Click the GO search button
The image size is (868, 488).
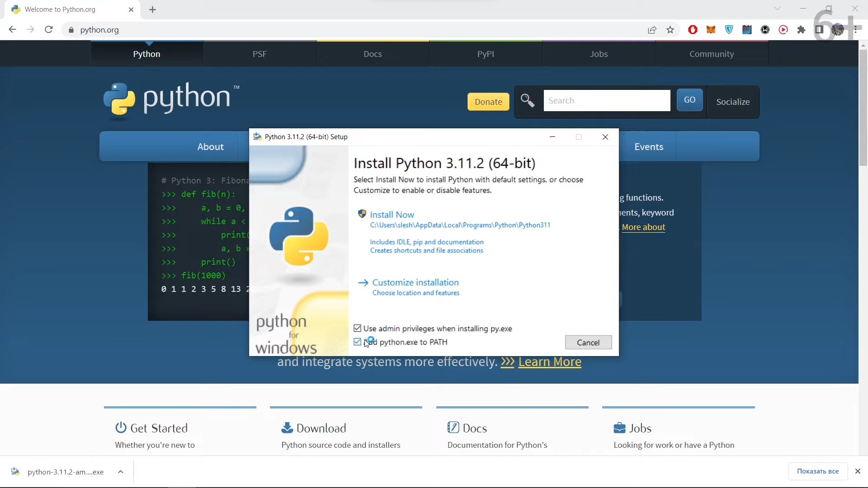pyautogui.click(x=689, y=100)
